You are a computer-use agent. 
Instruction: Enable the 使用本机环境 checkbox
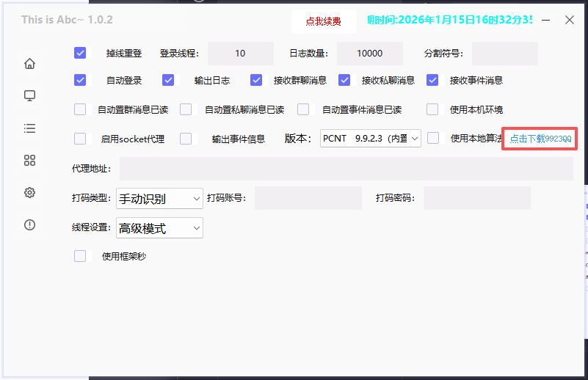click(x=432, y=109)
